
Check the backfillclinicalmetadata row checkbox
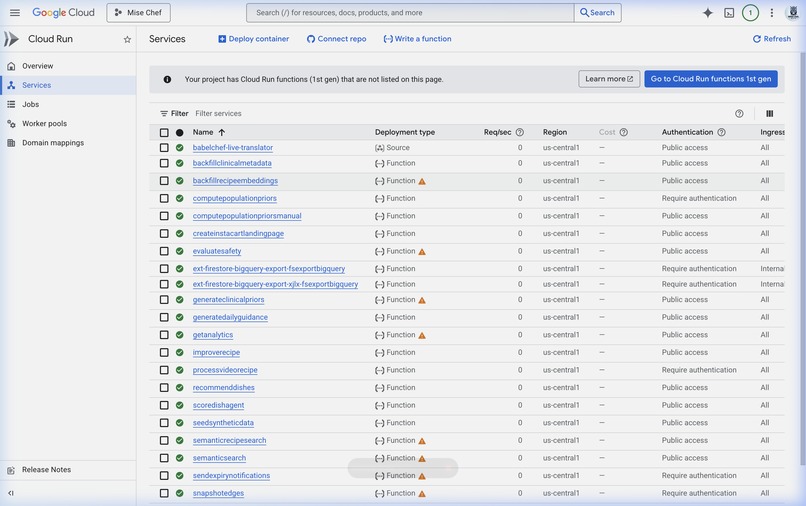pos(164,163)
